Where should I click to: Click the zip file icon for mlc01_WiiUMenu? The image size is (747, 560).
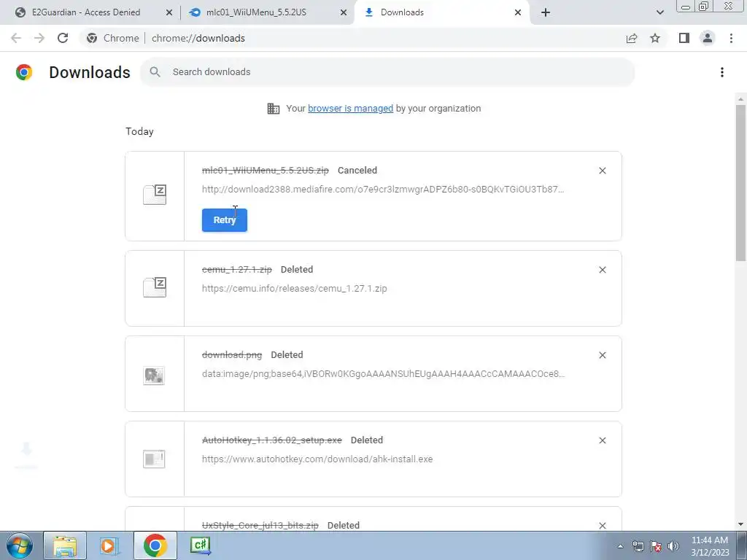[x=155, y=194]
